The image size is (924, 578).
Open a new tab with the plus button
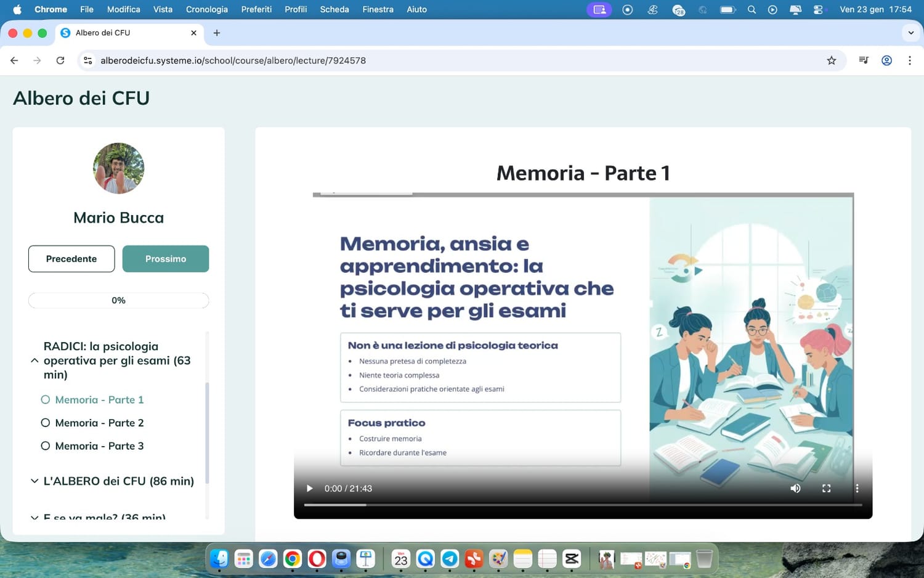point(217,33)
